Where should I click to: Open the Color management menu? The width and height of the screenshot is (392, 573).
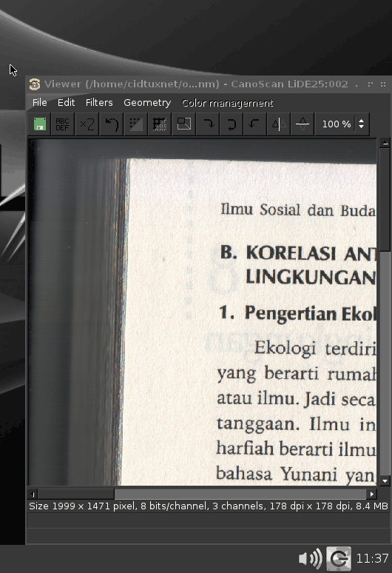click(227, 103)
